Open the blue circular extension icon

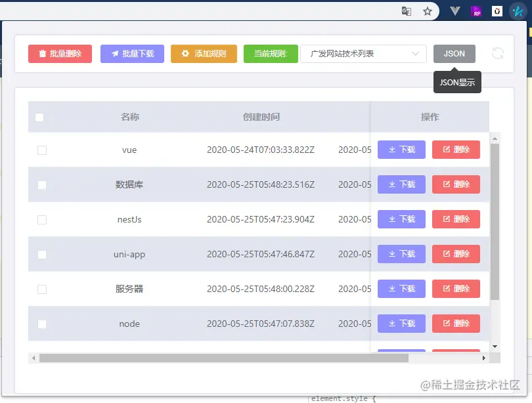518,12
